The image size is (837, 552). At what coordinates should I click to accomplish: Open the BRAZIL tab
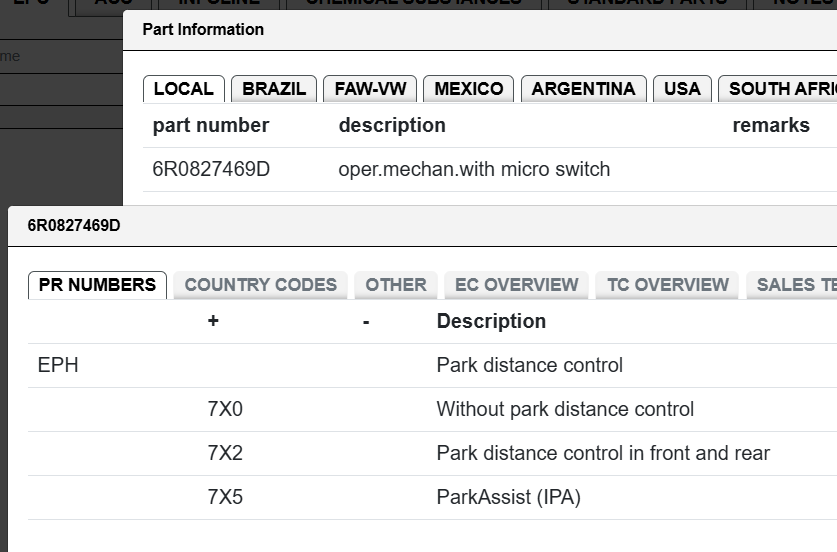[274, 89]
